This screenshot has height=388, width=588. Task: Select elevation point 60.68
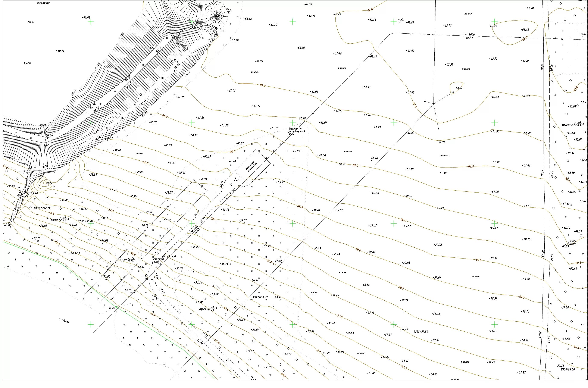click(x=87, y=18)
